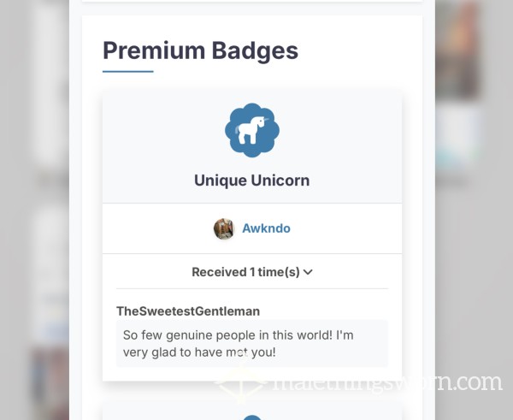Image resolution: width=513 pixels, height=420 pixels.
Task: Click the Premium Badges heading
Action: tap(200, 50)
